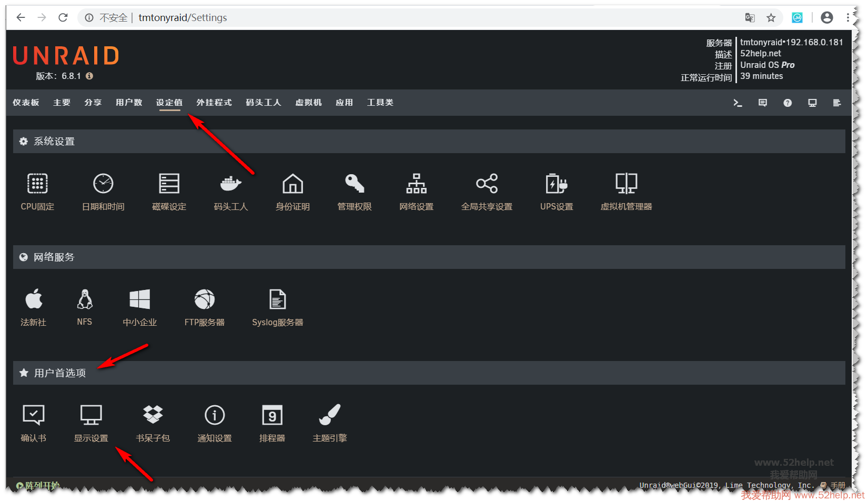Bookmark the page with the star icon
868x501 pixels.
coord(771,18)
